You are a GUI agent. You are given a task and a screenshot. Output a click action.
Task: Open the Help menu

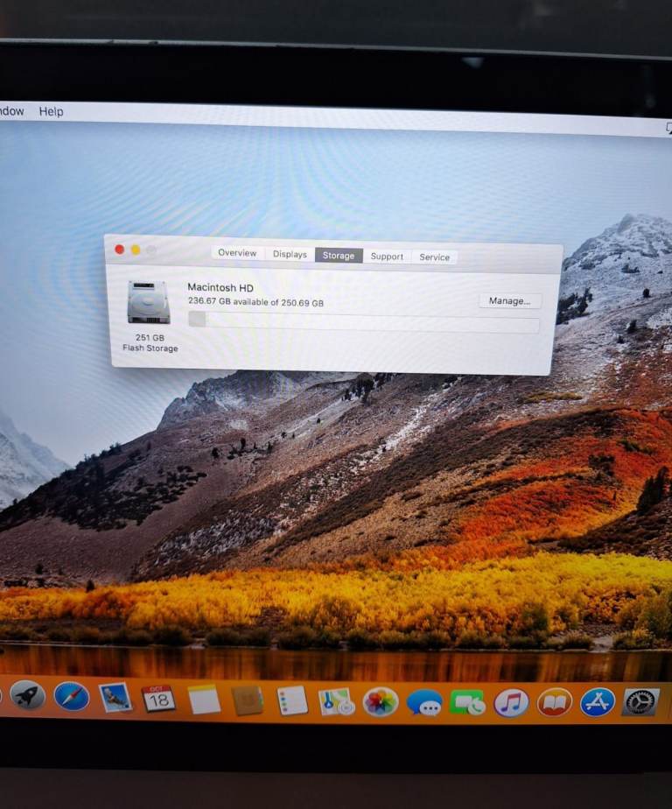51,111
